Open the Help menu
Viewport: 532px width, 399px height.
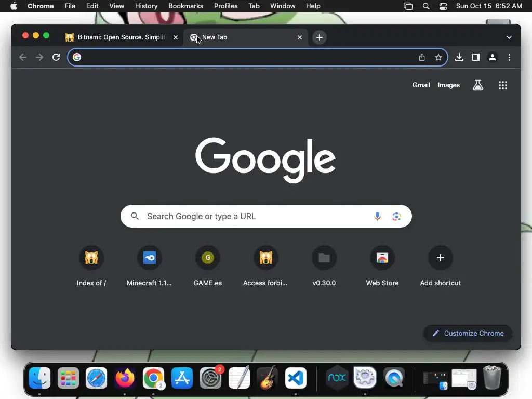tap(313, 6)
